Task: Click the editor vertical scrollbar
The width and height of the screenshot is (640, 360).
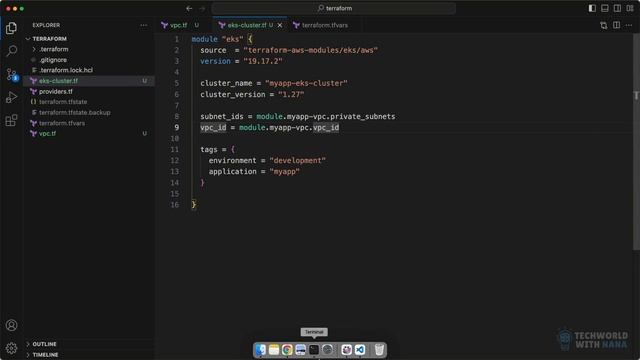Action: point(636,141)
